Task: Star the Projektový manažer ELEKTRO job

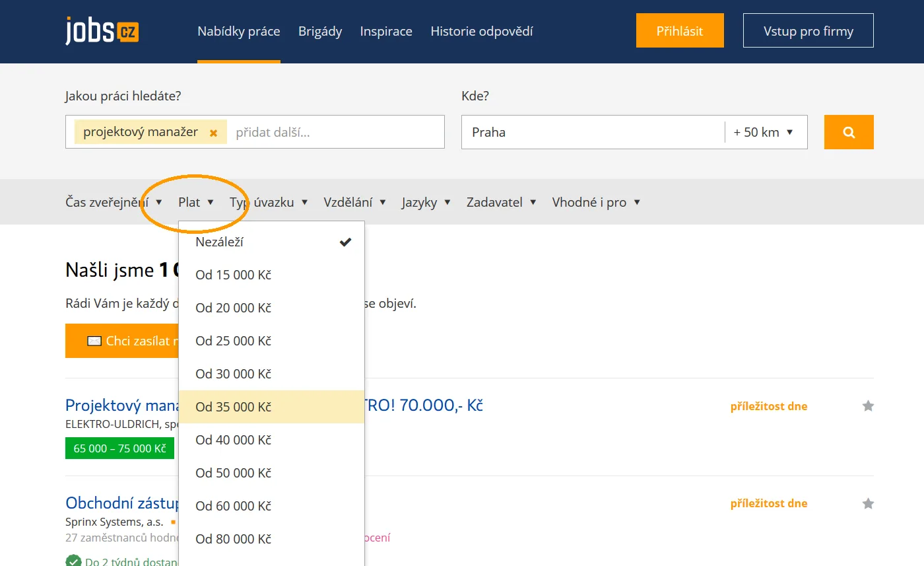Action: click(x=868, y=406)
